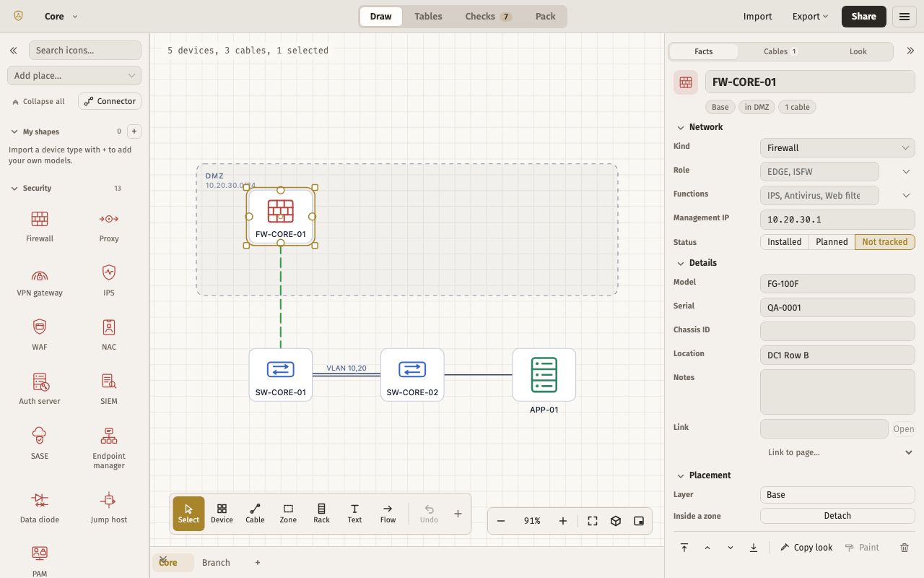This screenshot has height=578, width=924.
Task: Open the Checks tab
Action: pyautogui.click(x=488, y=17)
